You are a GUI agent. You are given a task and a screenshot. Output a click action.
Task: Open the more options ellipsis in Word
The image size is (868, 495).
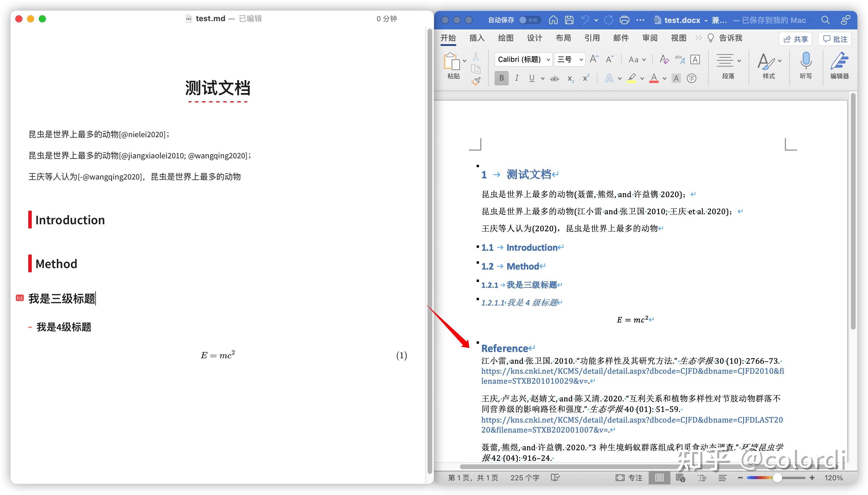pyautogui.click(x=640, y=20)
